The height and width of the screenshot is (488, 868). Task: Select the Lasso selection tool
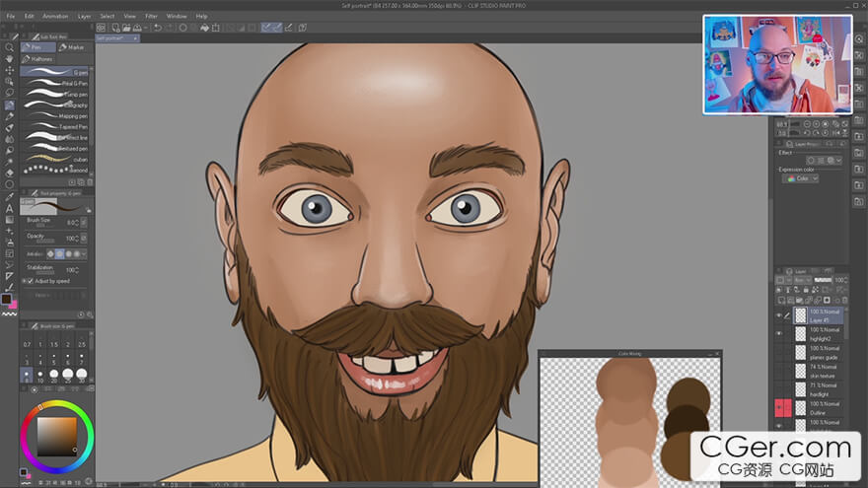click(10, 93)
